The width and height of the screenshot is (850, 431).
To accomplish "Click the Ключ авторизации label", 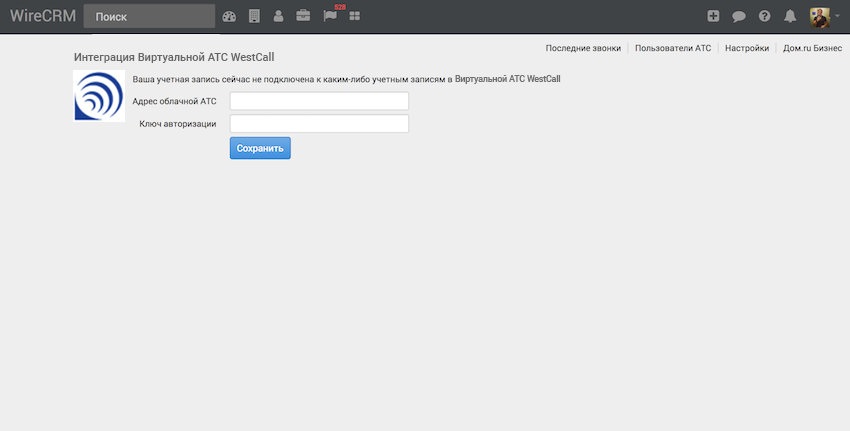I will point(178,124).
